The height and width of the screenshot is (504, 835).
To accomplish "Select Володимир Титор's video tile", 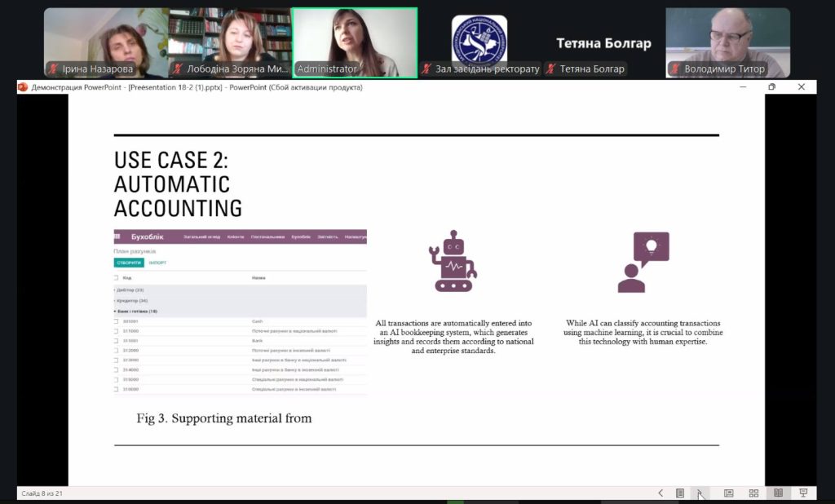I will coord(727,42).
